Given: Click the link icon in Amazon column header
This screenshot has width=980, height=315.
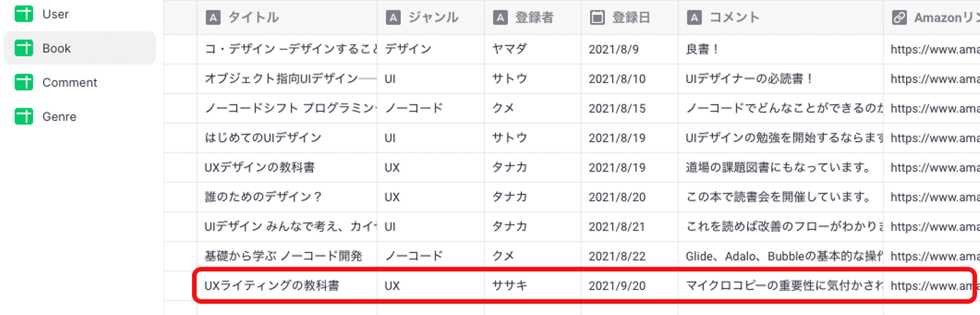Looking at the screenshot, I should (899, 18).
